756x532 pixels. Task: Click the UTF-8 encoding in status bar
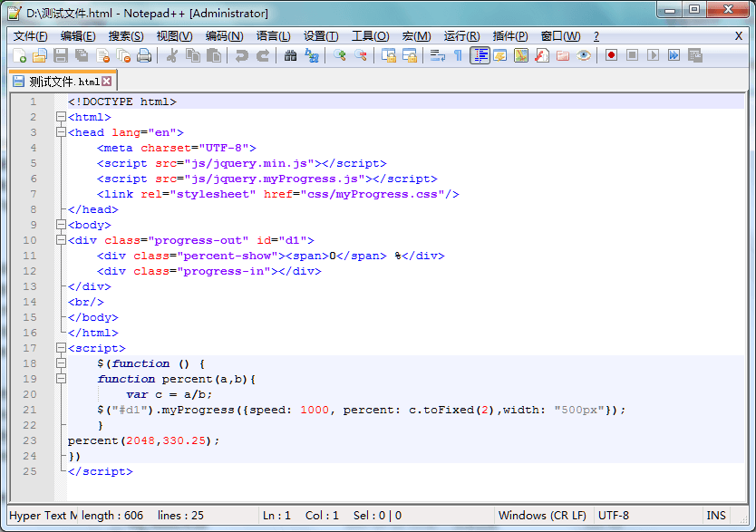click(x=614, y=515)
